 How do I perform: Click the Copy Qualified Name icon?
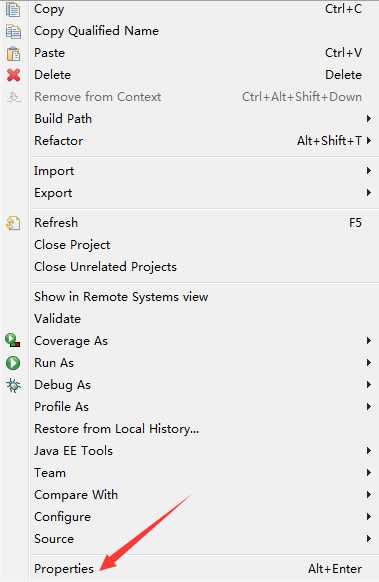[x=13, y=31]
